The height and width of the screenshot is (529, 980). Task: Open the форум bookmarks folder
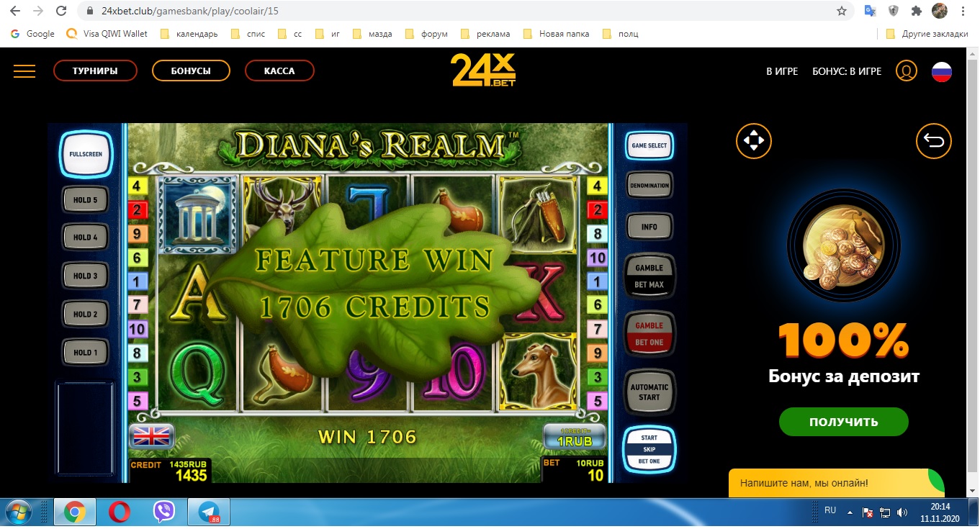pos(426,34)
